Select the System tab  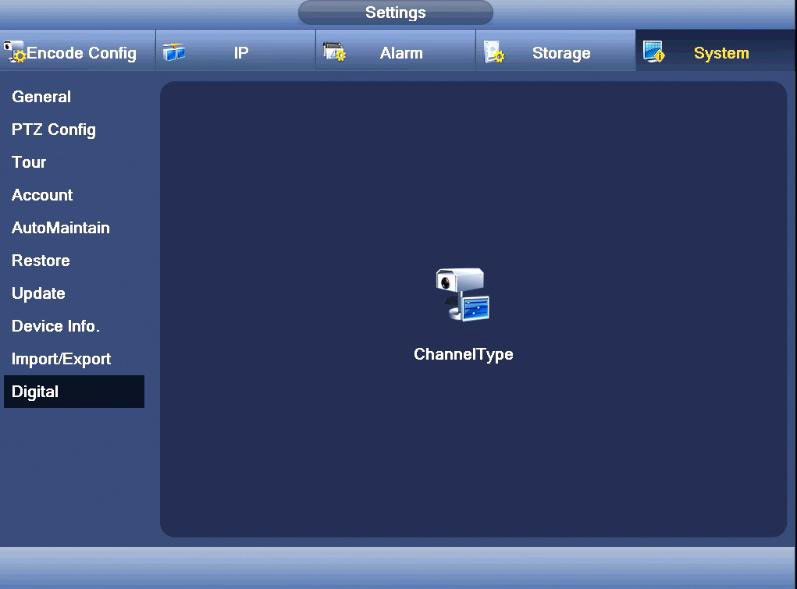(x=715, y=50)
